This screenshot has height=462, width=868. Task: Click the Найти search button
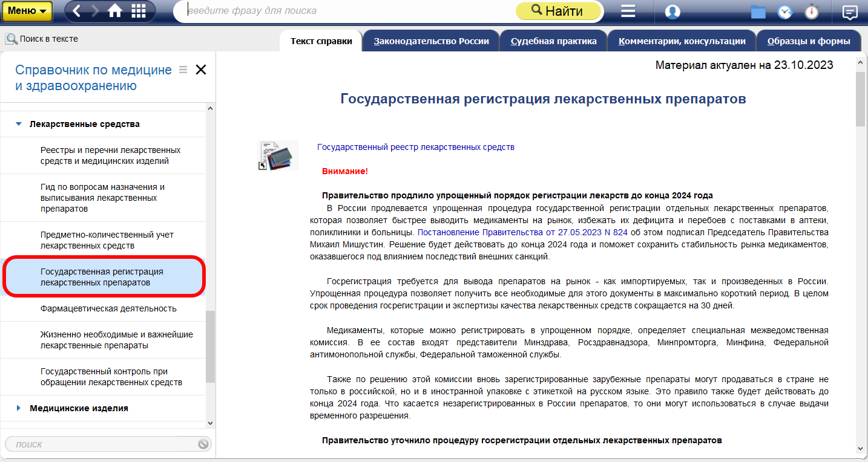558,11
